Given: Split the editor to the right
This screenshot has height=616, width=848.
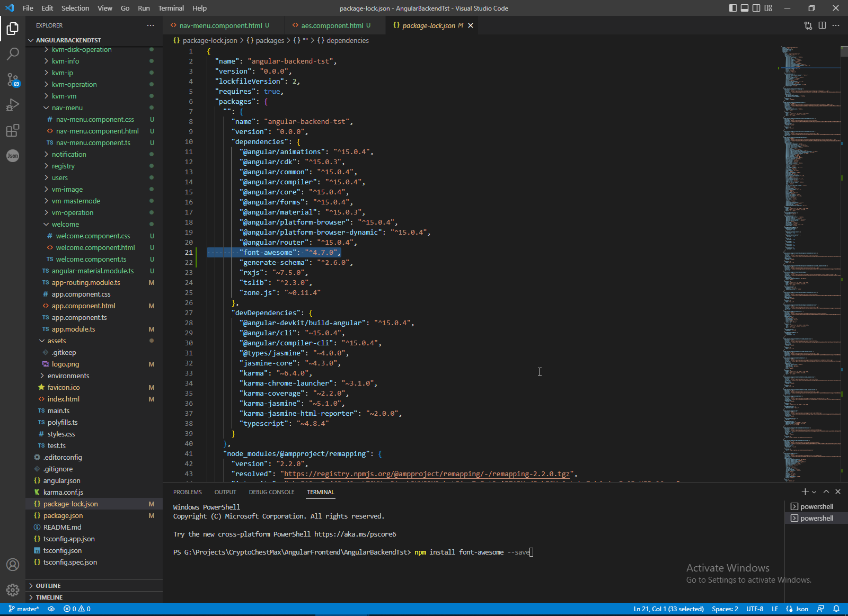Looking at the screenshot, I should click(822, 25).
